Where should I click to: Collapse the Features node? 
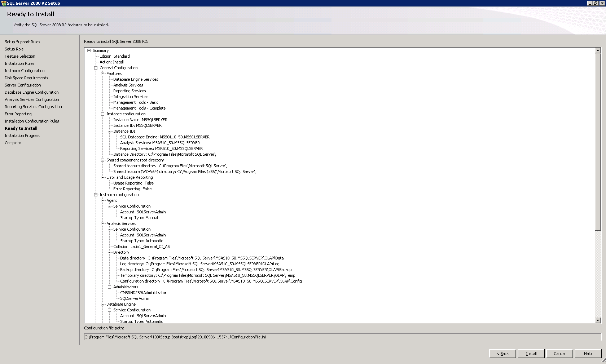[102, 74]
